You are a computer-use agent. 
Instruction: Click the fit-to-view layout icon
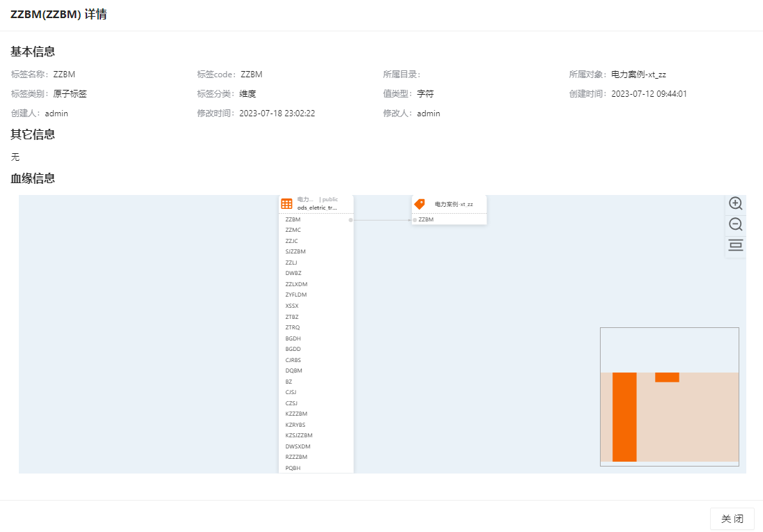735,245
